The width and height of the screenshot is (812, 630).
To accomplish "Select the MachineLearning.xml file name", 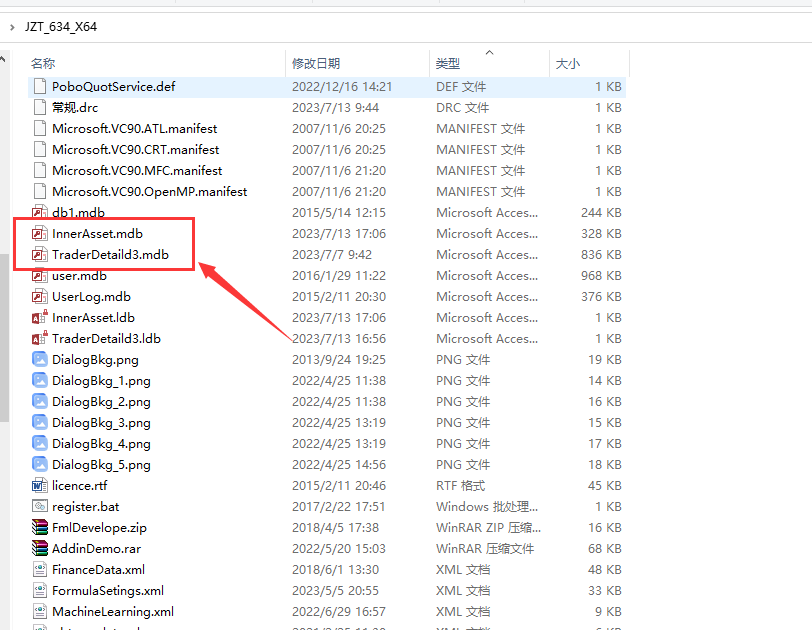I will pyautogui.click(x=113, y=611).
